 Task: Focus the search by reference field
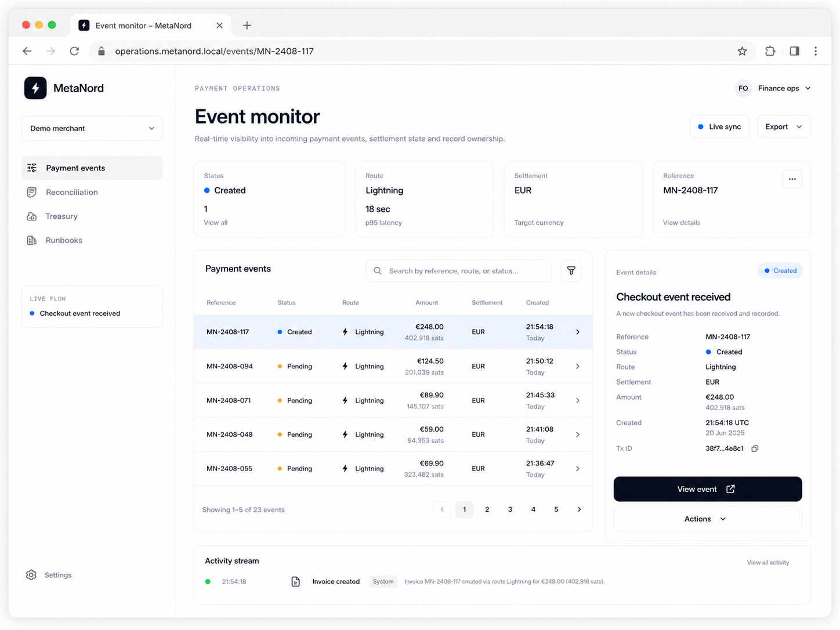coord(458,271)
